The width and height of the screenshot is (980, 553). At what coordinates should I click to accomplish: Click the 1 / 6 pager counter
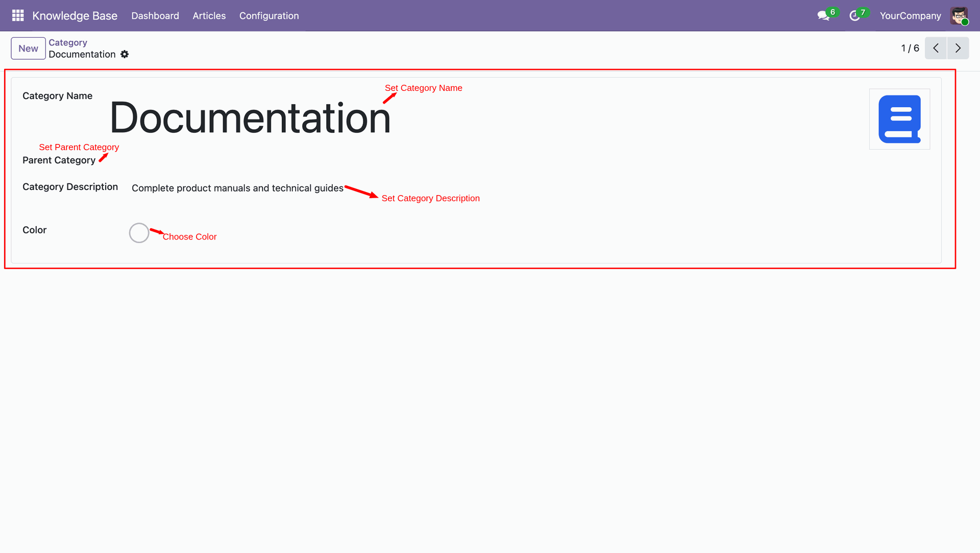pos(910,49)
